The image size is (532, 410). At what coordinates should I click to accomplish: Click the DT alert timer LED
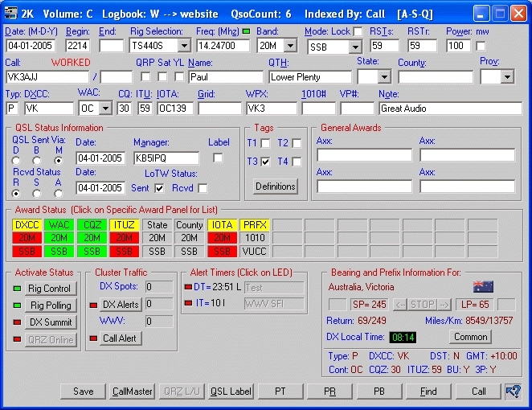click(x=189, y=287)
